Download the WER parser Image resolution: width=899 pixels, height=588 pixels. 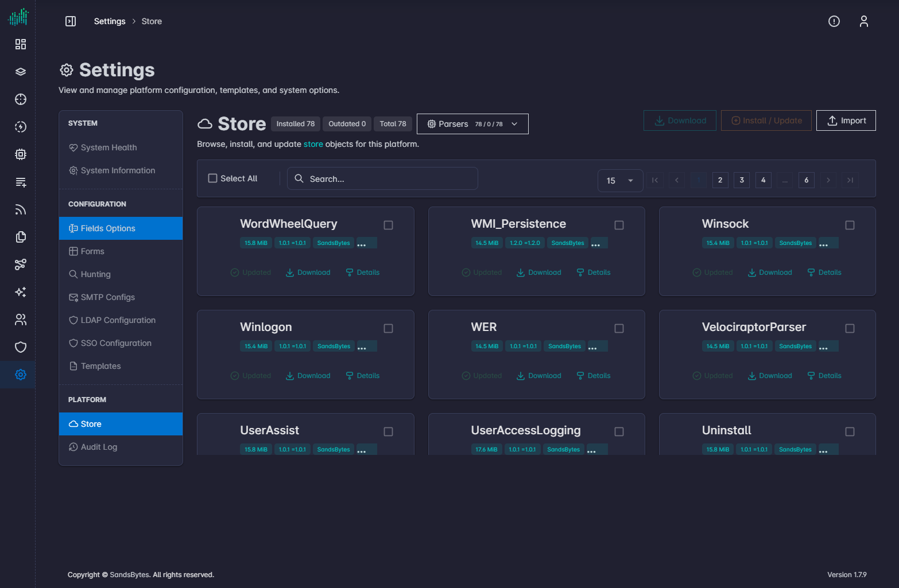(539, 376)
